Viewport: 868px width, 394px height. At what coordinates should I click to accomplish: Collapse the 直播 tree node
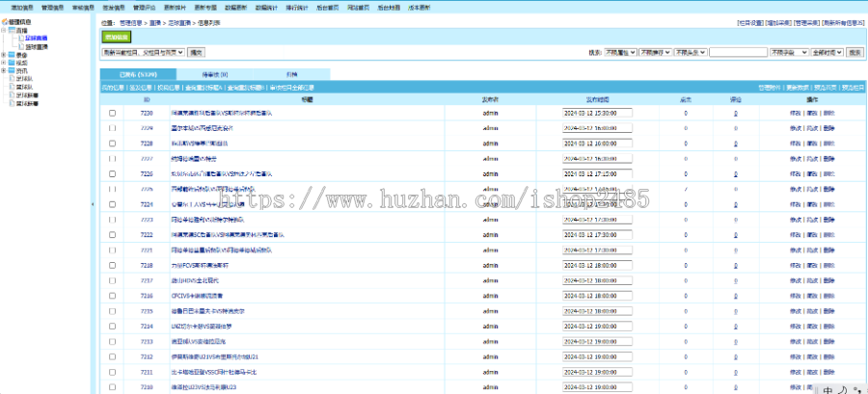[4, 31]
